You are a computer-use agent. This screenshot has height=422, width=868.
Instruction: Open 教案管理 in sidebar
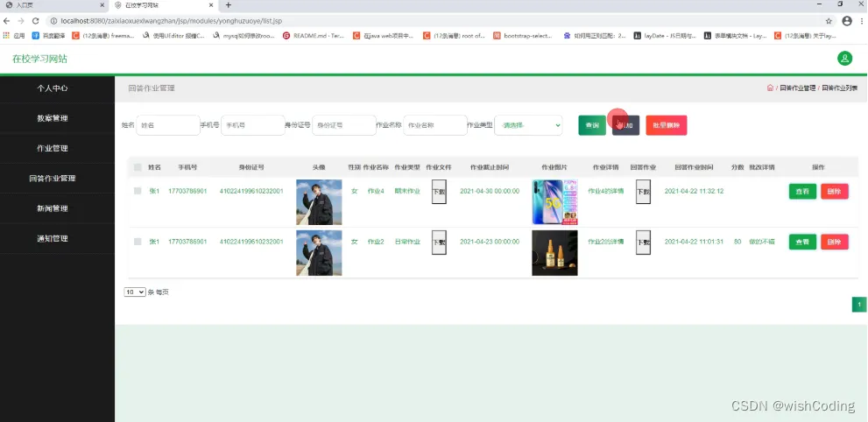click(x=53, y=118)
